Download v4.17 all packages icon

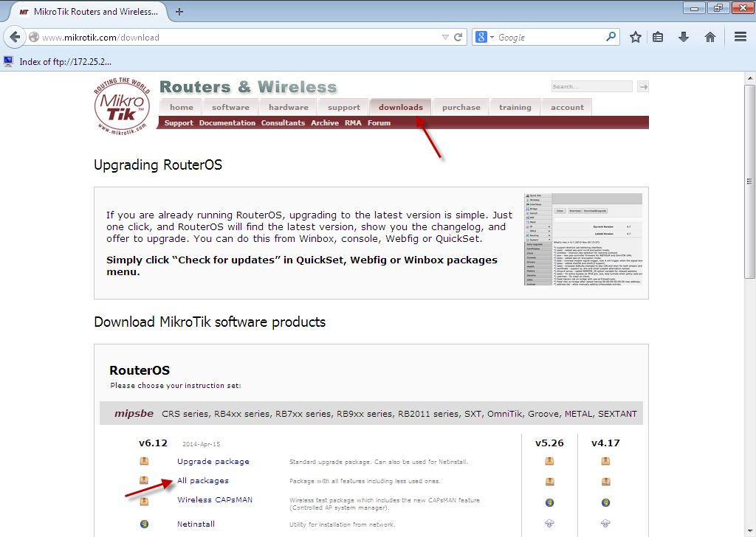(605, 482)
